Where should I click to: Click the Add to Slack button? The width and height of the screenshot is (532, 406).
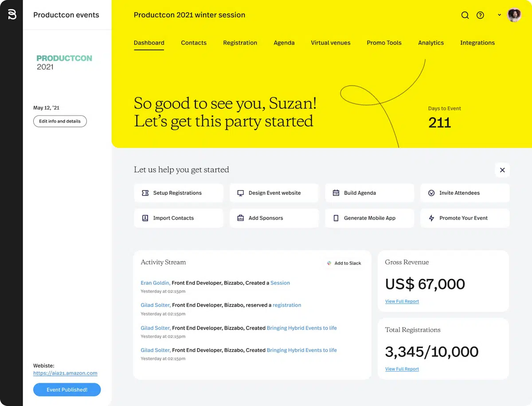(344, 263)
